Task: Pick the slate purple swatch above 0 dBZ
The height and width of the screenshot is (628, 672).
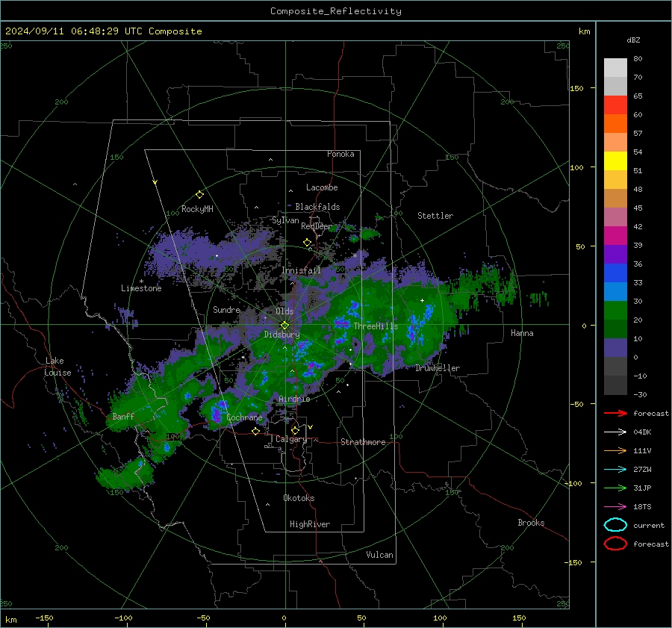Action: tap(615, 347)
